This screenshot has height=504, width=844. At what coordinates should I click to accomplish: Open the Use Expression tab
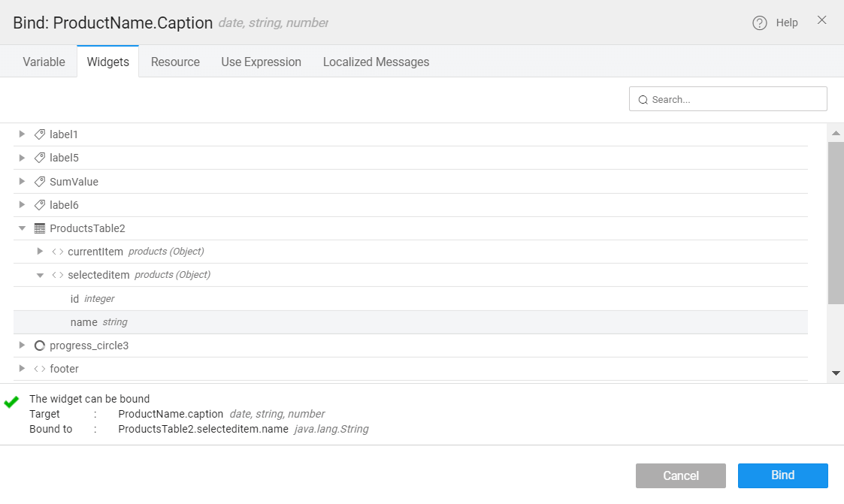pyautogui.click(x=261, y=62)
